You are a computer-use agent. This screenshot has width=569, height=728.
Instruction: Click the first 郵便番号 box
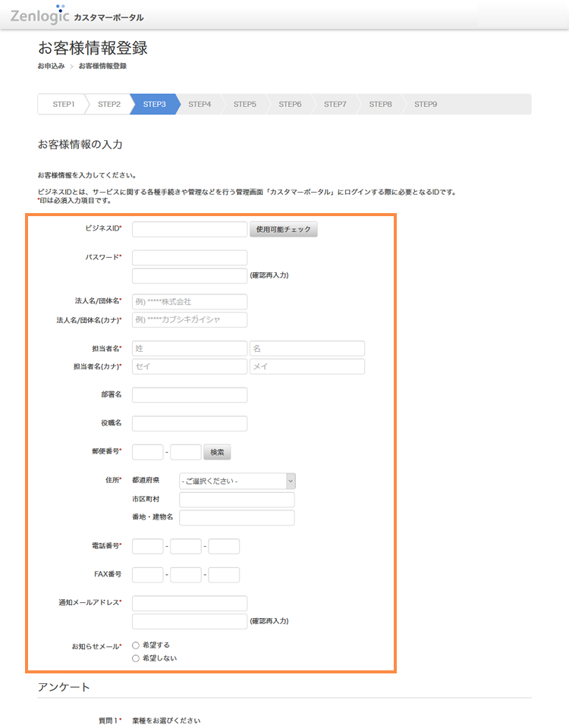click(148, 452)
